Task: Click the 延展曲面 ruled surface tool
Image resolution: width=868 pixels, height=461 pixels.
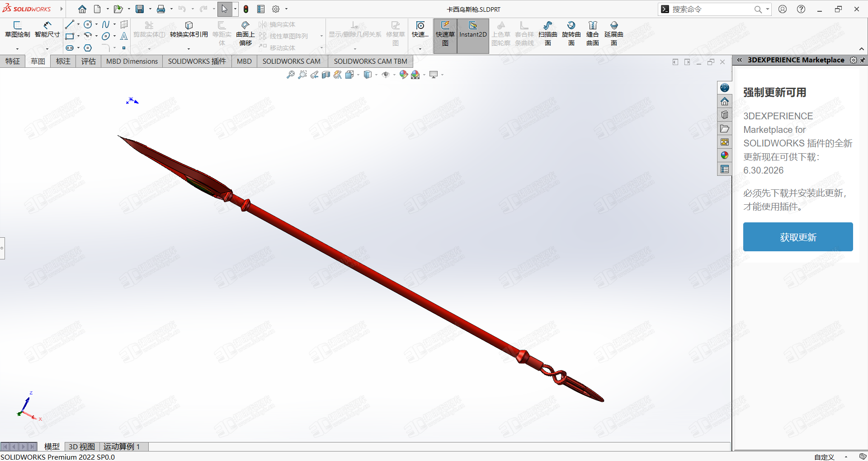Action: pyautogui.click(x=614, y=33)
